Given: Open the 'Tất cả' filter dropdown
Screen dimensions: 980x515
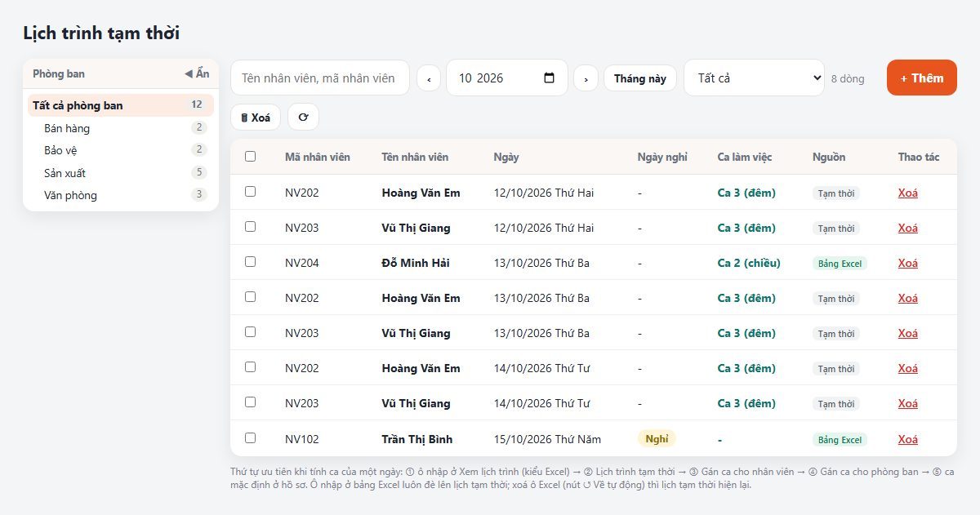Looking at the screenshot, I should click(754, 78).
